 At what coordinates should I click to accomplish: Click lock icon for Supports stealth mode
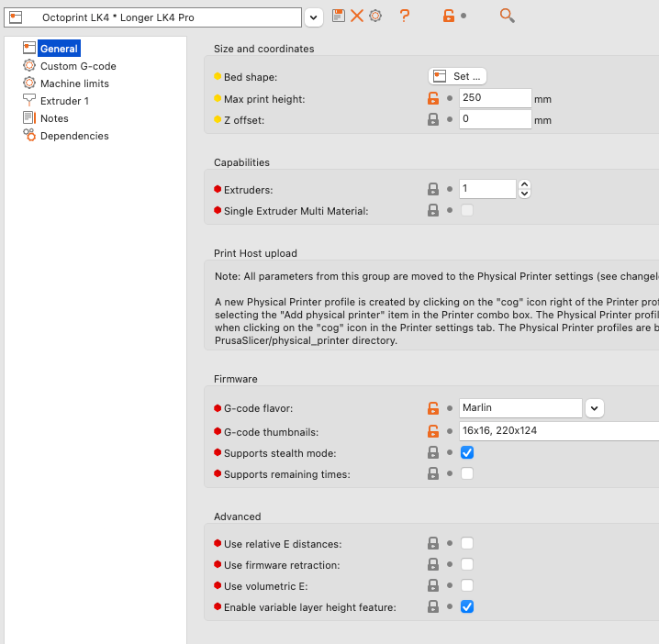click(433, 452)
